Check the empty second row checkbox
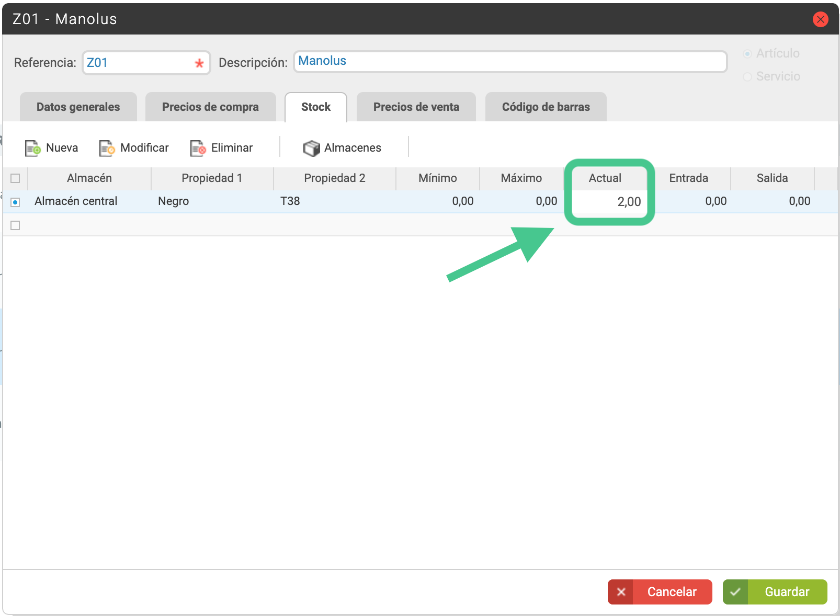The width and height of the screenshot is (840, 616). (x=15, y=225)
